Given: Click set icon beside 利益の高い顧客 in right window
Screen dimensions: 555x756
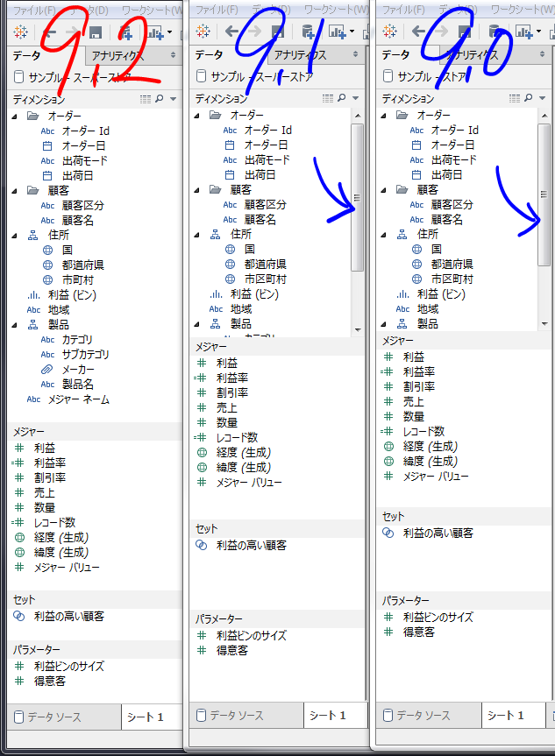Looking at the screenshot, I should (x=388, y=533).
